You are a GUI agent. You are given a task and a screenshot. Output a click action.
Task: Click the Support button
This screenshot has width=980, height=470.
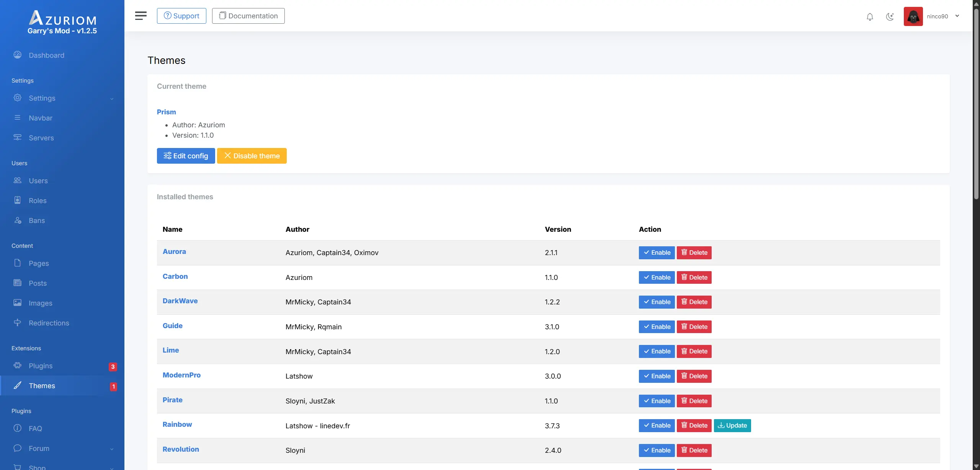[x=181, y=16]
